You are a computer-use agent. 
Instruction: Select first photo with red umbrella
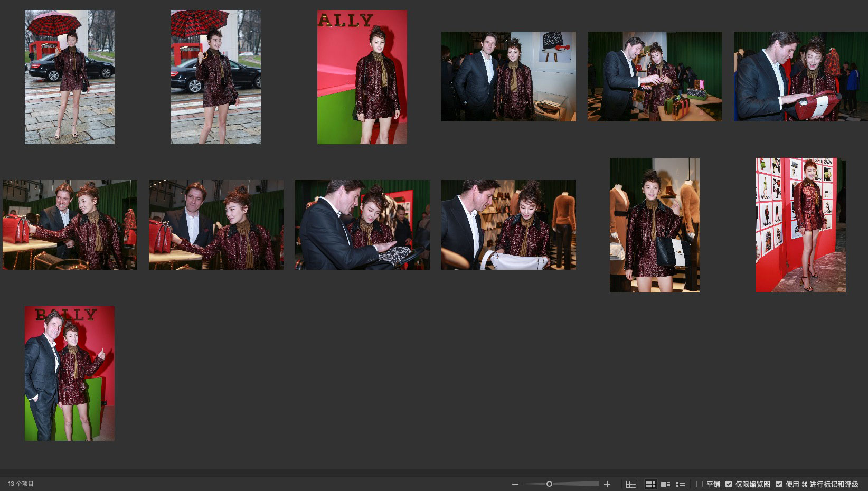70,77
